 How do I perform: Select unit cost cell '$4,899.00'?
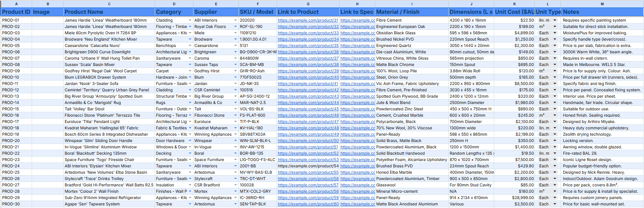coord(514,33)
